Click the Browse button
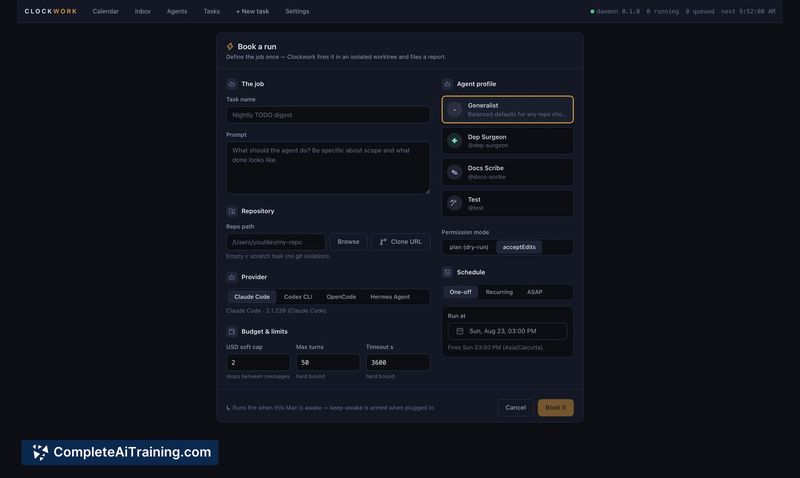Screen dimensions: 800x478 click(x=348, y=242)
